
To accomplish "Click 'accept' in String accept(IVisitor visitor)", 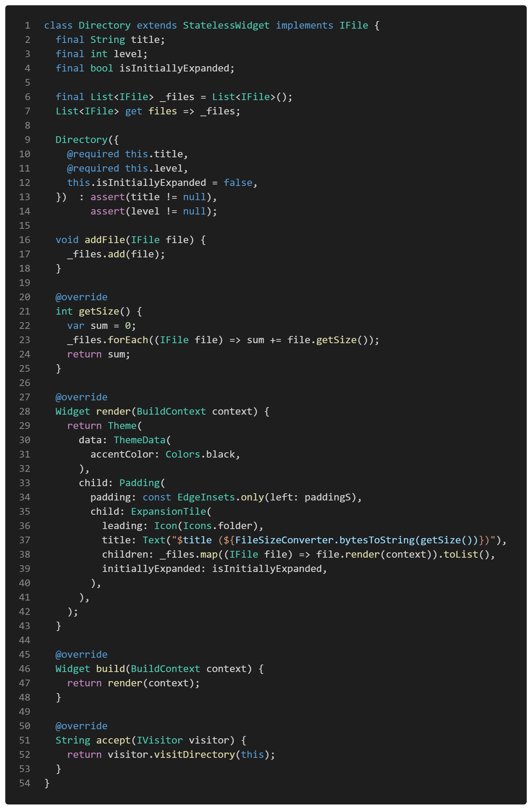I will [113, 741].
